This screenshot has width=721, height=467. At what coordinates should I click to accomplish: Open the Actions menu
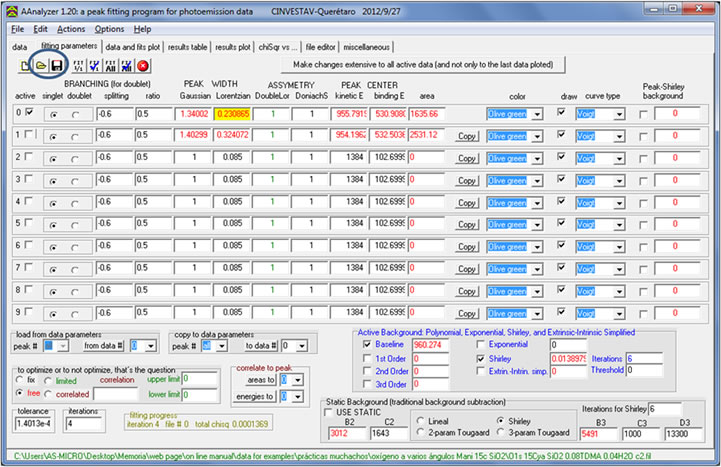[71, 29]
